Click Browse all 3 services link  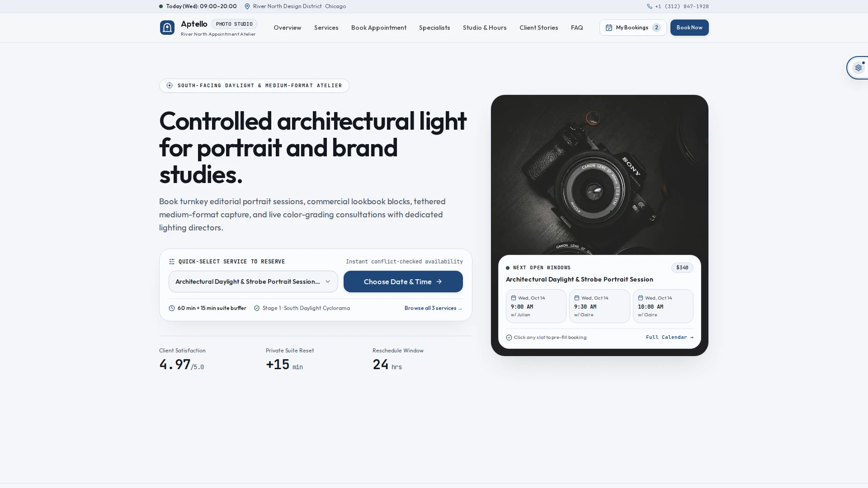(433, 308)
